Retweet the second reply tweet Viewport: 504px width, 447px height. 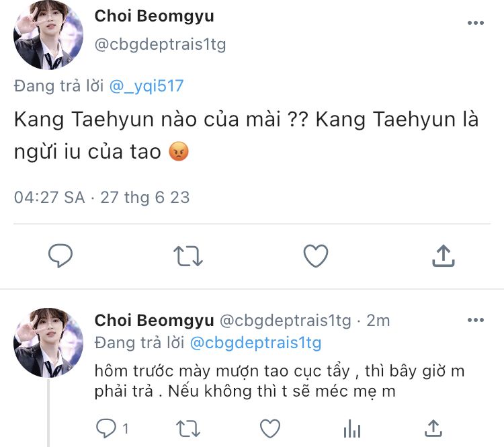(187, 428)
